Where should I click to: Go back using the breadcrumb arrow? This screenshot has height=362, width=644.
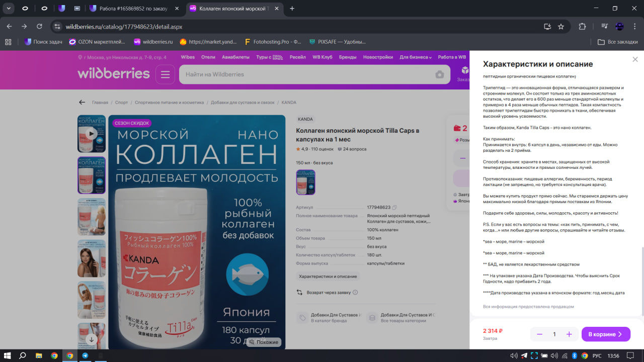click(x=82, y=102)
